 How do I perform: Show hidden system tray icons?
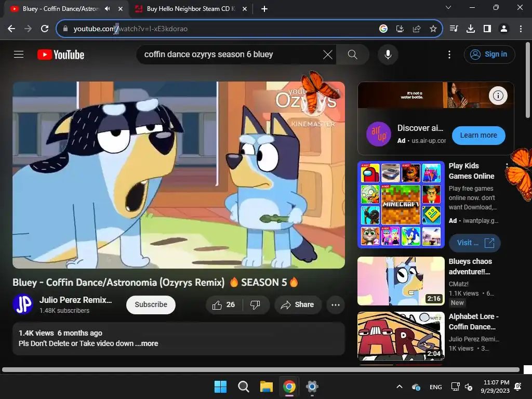click(400, 387)
